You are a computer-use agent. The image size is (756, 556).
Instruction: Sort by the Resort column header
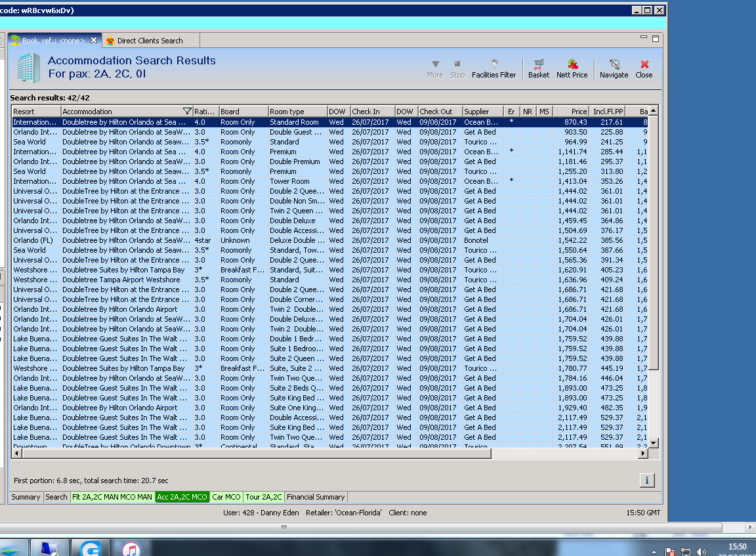[36, 112]
